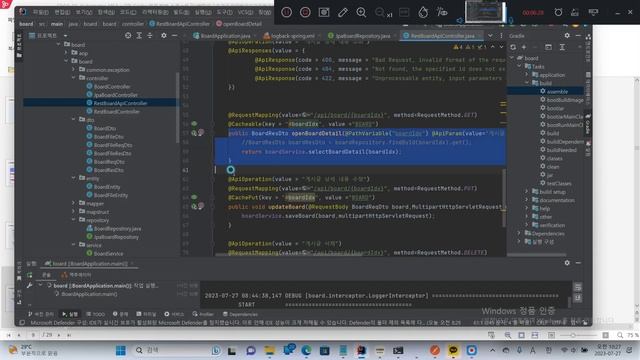Click the recorder water-drop effect icon
The image size is (640, 360).
coord(423,12)
